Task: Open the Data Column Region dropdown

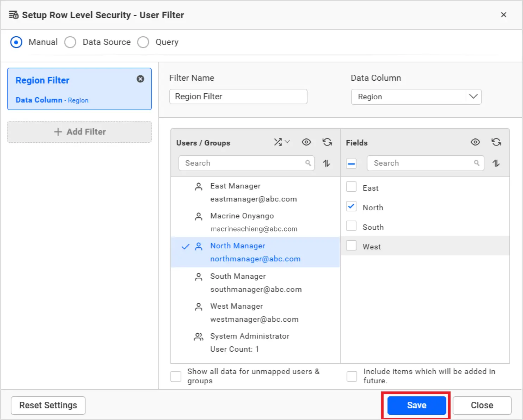Action: (x=416, y=97)
